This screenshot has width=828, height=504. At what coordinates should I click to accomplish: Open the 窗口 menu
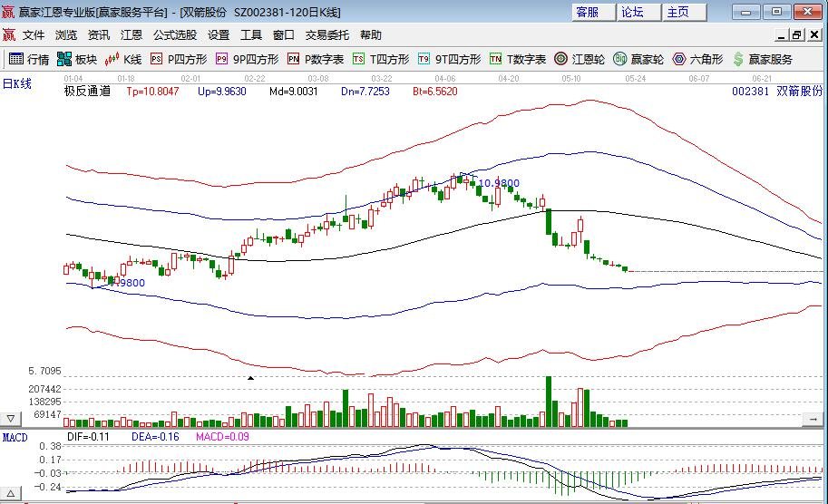click(x=284, y=35)
